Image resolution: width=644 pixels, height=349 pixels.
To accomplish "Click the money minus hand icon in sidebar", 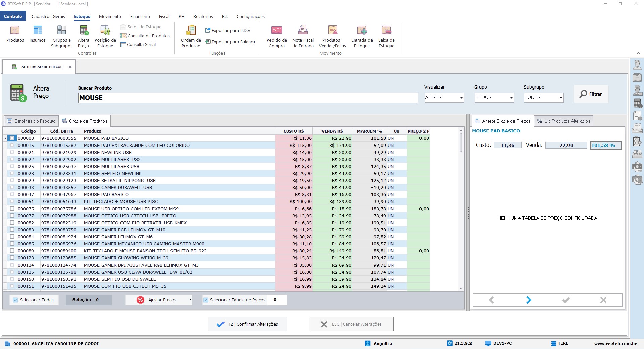I will (x=637, y=167).
